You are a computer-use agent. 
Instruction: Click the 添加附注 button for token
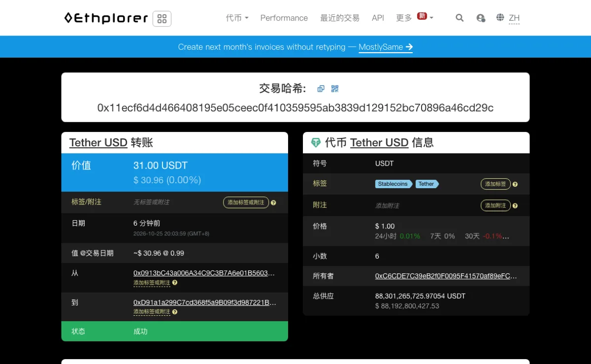[495, 205]
